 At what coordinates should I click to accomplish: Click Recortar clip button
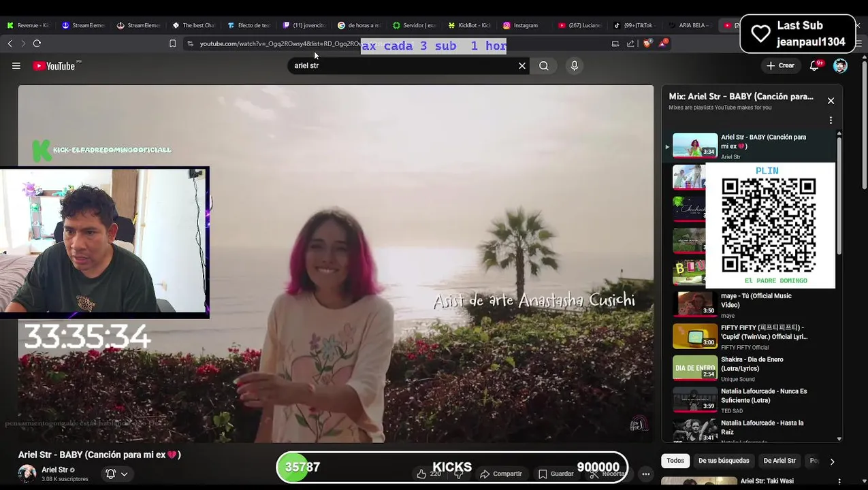[608, 474]
